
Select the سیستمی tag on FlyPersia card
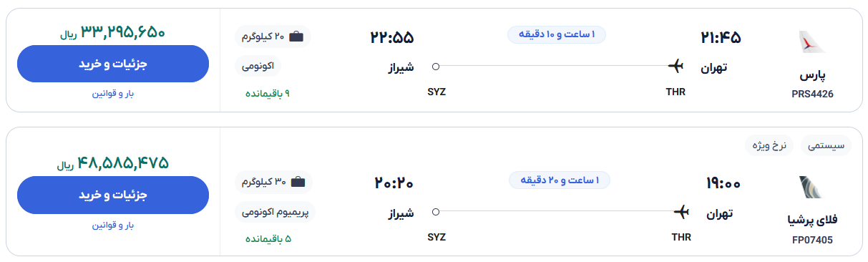[826, 145]
